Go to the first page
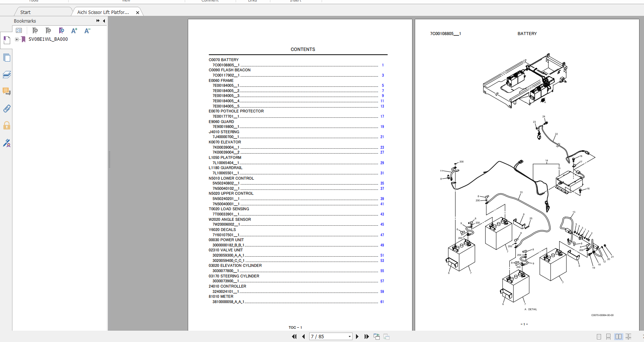This screenshot has height=342, width=644. (x=294, y=336)
